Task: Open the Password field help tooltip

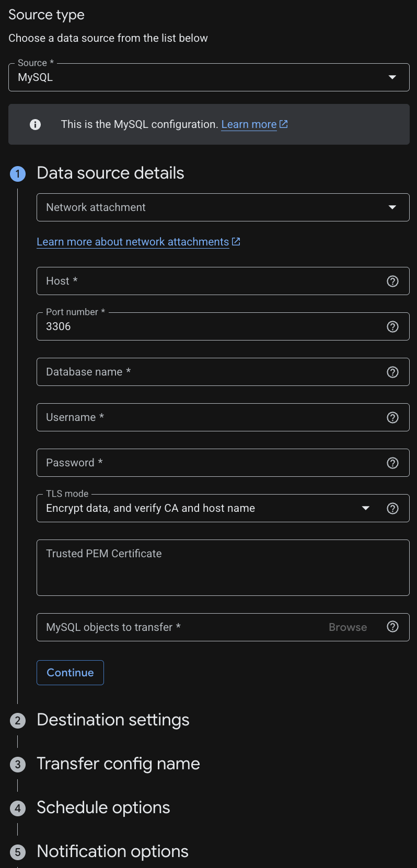Action: (x=392, y=463)
